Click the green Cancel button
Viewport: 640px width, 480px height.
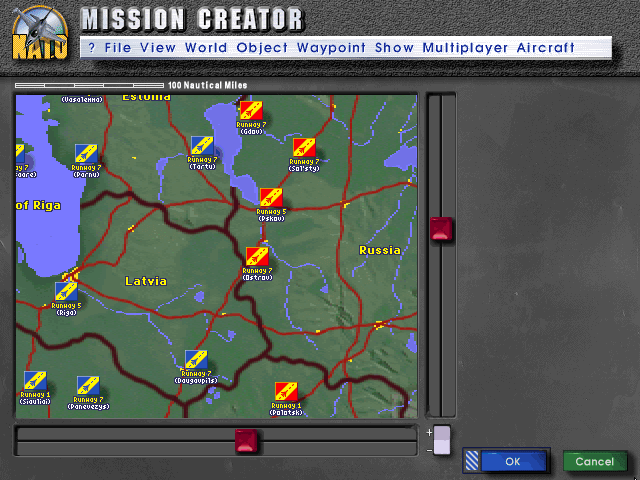coord(594,461)
